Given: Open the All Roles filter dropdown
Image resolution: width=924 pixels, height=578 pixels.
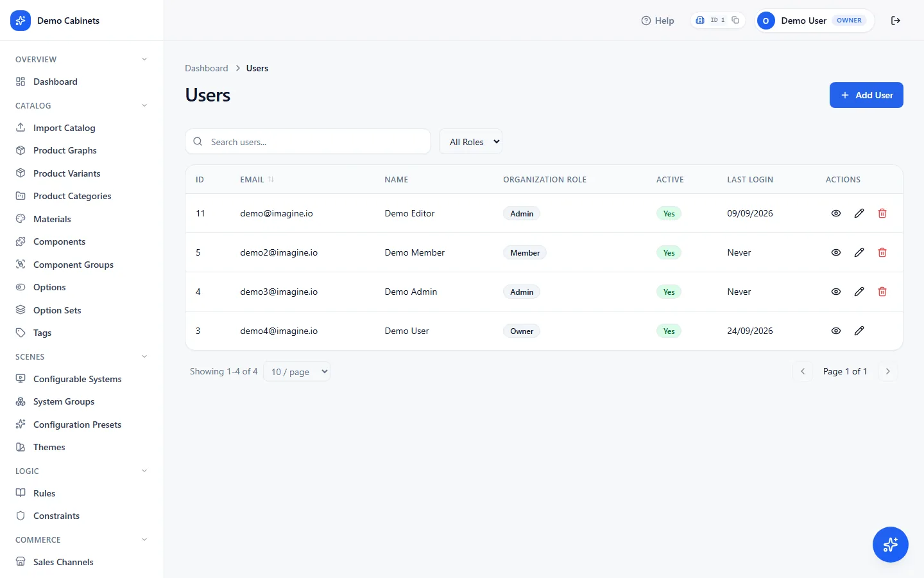Looking at the screenshot, I should point(470,142).
